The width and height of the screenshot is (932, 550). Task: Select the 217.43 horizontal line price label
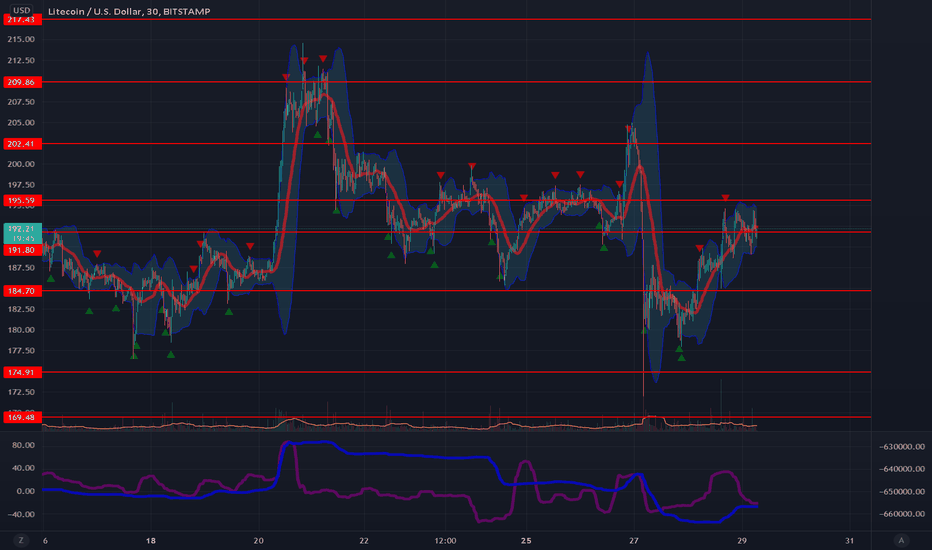click(x=23, y=20)
